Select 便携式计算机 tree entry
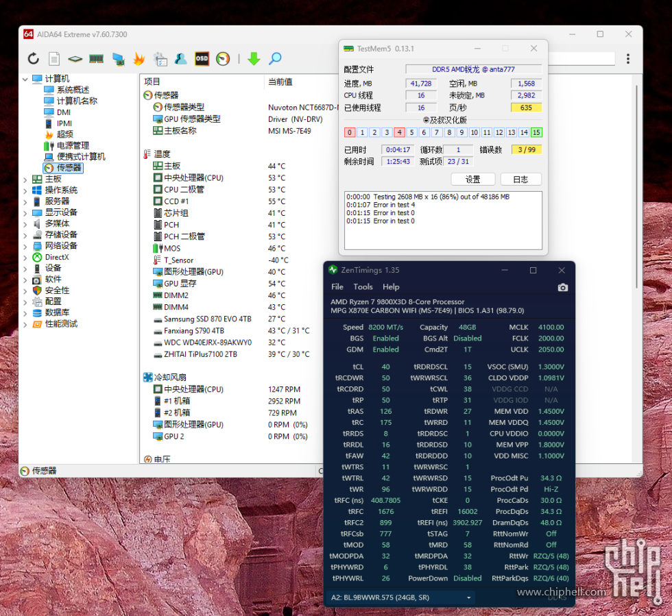The width and height of the screenshot is (672, 616). (75, 157)
